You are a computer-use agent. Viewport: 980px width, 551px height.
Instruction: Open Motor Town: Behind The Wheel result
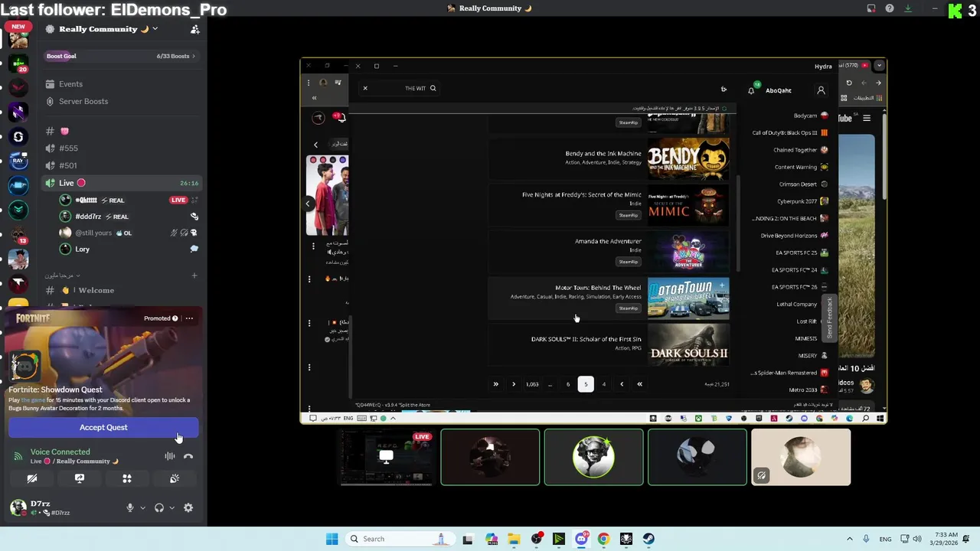point(609,298)
